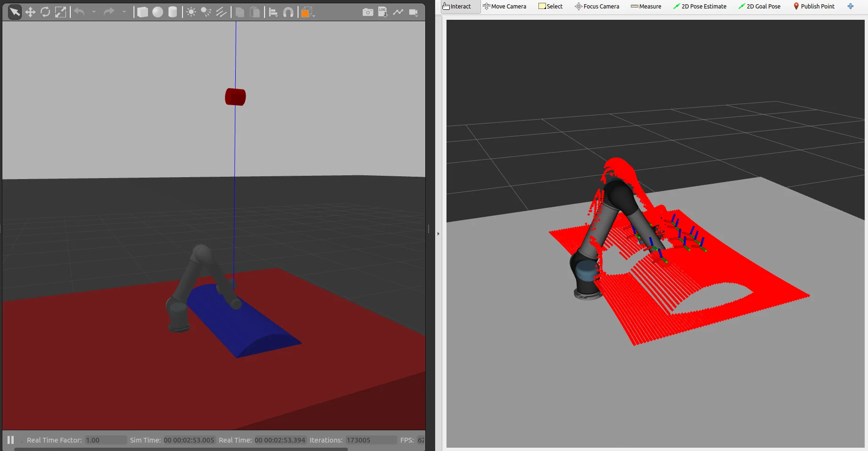Viewport: 868px width, 451px height.
Task: Click the Sim Time field
Action: click(x=189, y=440)
